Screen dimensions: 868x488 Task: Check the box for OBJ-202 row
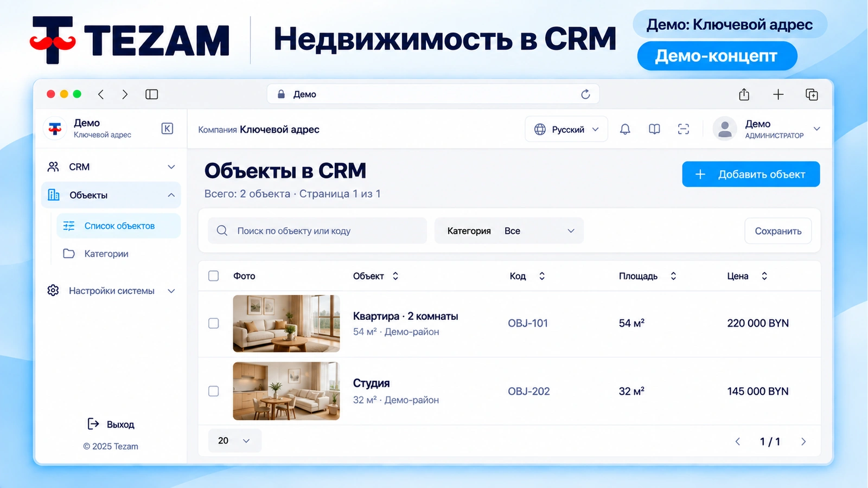click(214, 391)
